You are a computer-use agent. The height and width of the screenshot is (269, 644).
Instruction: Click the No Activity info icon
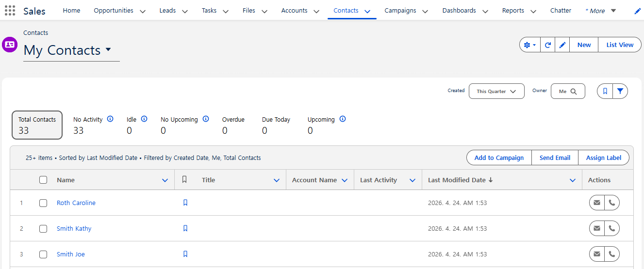coord(110,119)
